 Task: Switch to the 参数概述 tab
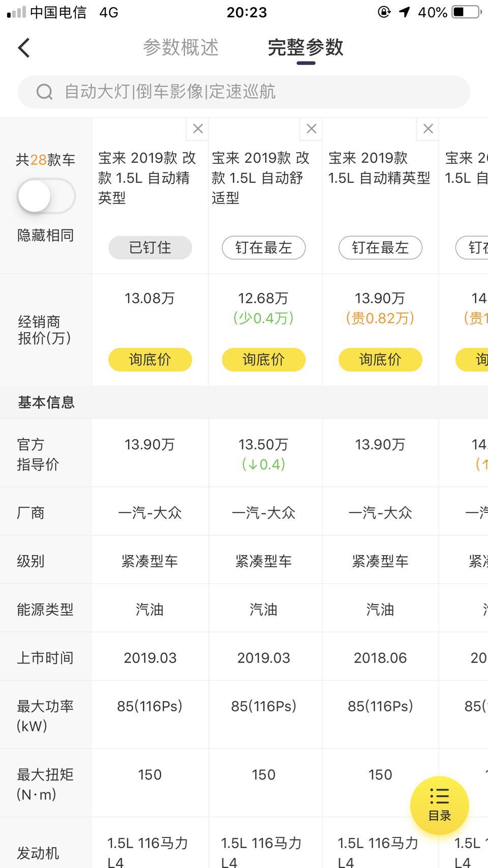(180, 47)
